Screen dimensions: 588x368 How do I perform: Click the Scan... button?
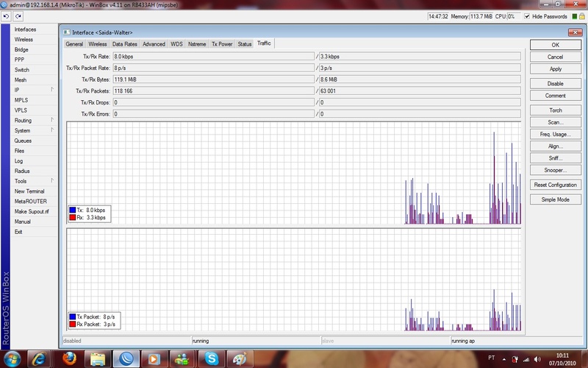556,122
